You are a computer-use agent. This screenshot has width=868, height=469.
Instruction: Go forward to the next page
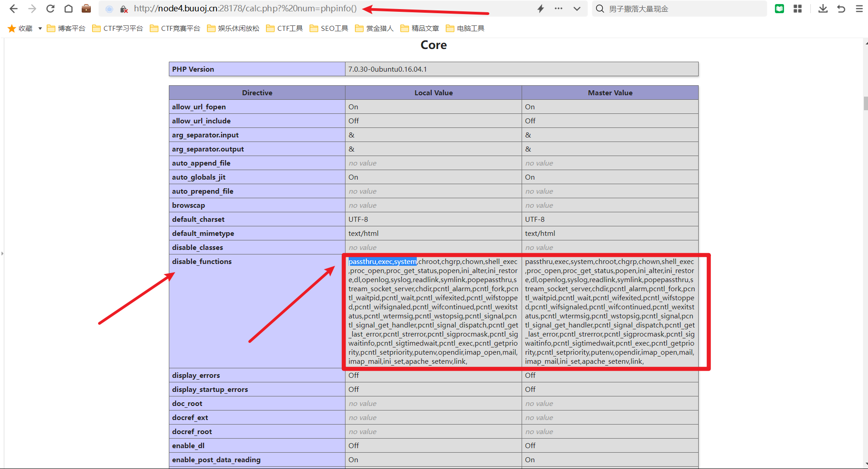(32, 9)
